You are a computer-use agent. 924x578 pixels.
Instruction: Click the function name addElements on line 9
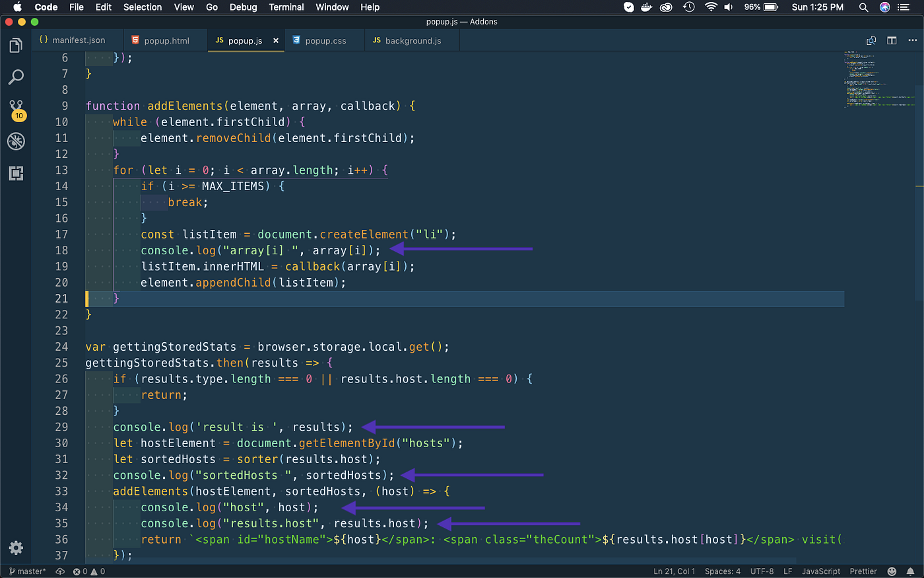pos(185,106)
